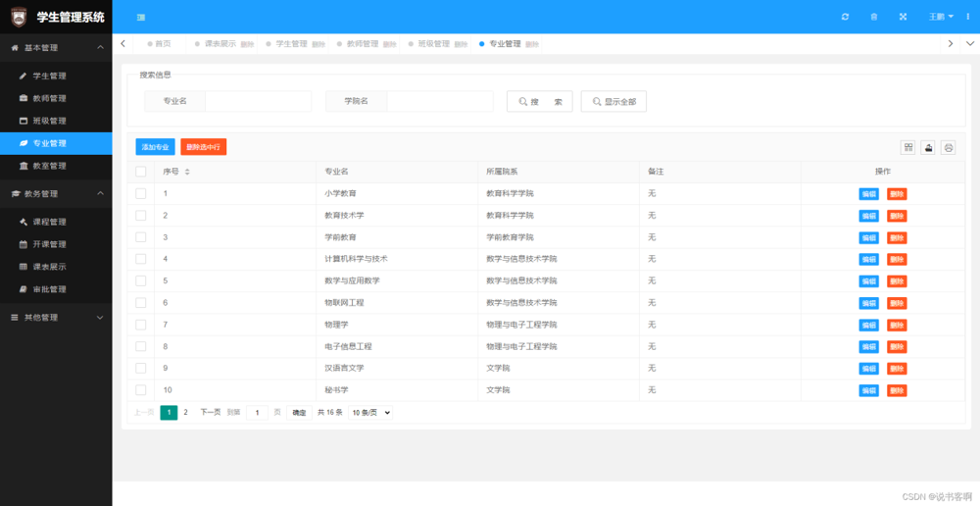Screen dimensions: 980x506
Task: Click the refresh icon in top bar
Action: (845, 17)
